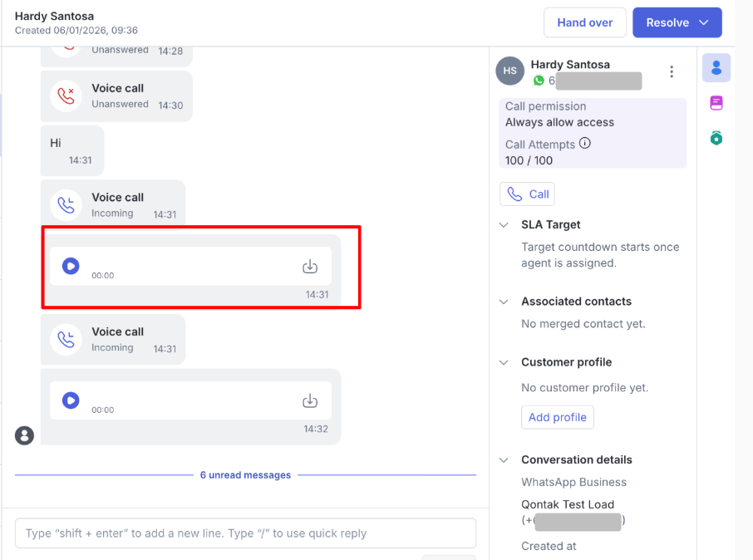The width and height of the screenshot is (753, 560).
Task: Collapse the Conversation details section
Action: (504, 459)
